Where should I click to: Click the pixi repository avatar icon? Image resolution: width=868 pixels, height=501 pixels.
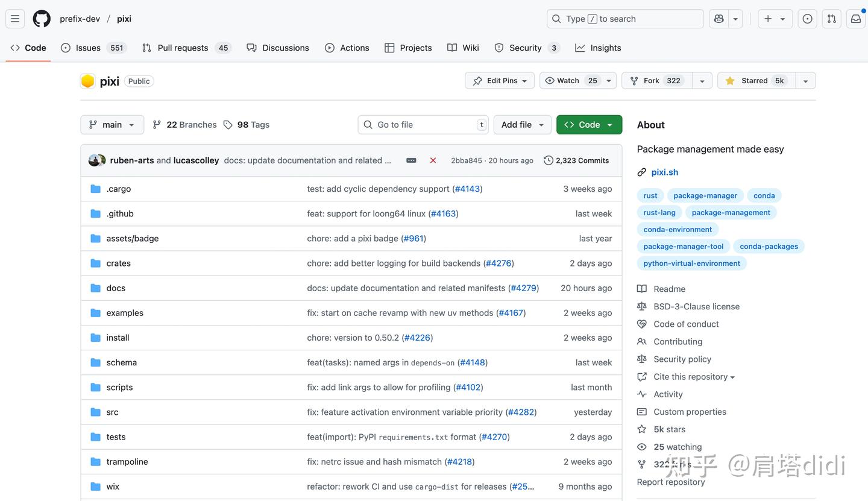[x=88, y=81]
